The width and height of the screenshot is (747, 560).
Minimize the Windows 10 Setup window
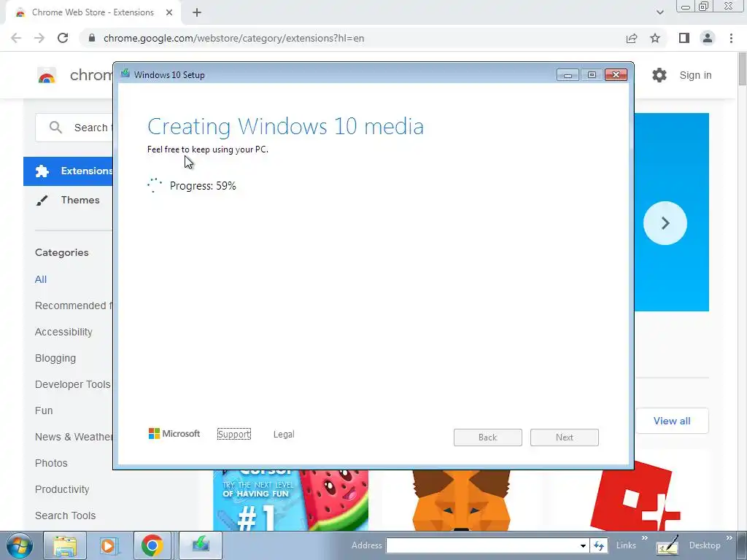coord(568,75)
